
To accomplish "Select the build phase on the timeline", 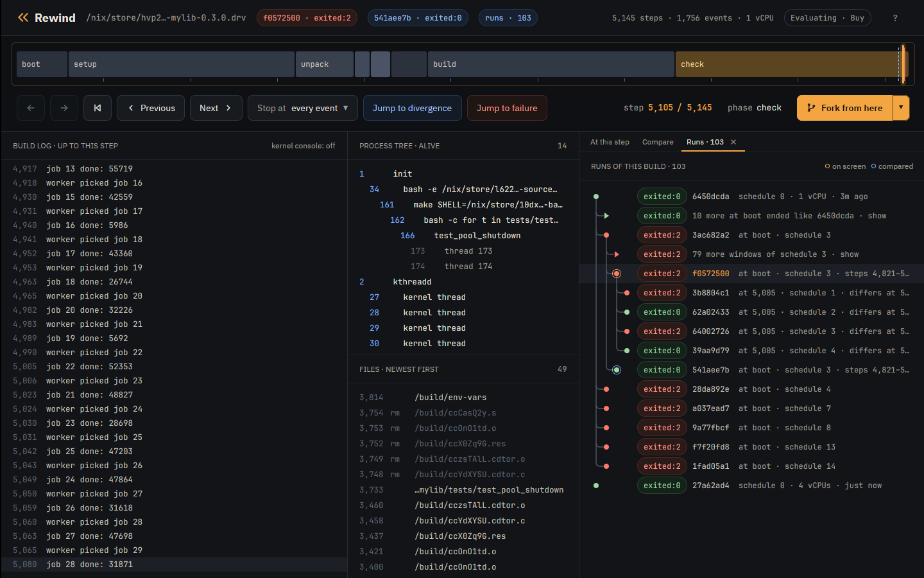I will 551,64.
